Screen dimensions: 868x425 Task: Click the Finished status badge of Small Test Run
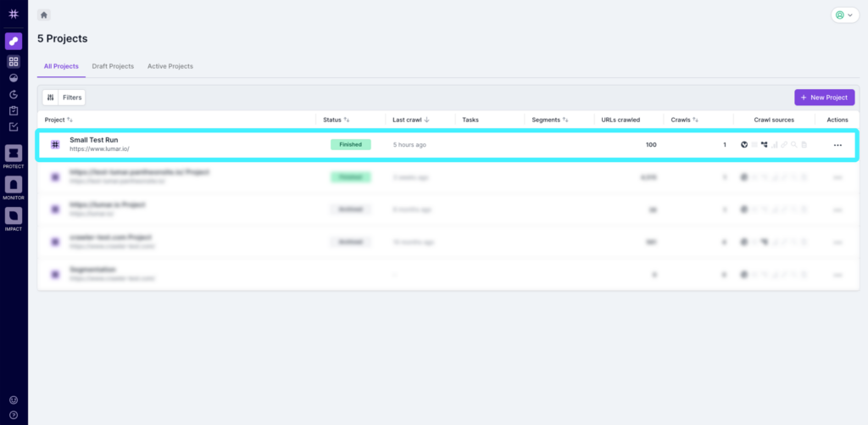(x=350, y=144)
